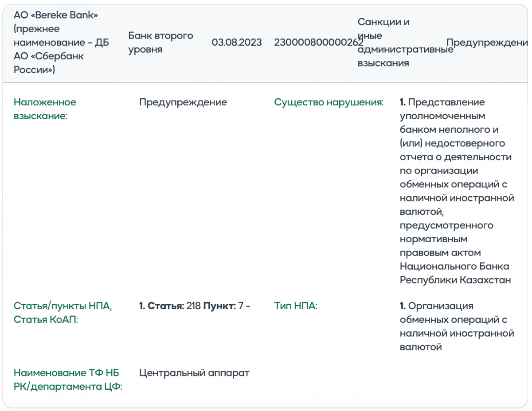
Task: Click the "Статья/пункты НПА, Статья КоАП:" label
Action: pyautogui.click(x=63, y=313)
